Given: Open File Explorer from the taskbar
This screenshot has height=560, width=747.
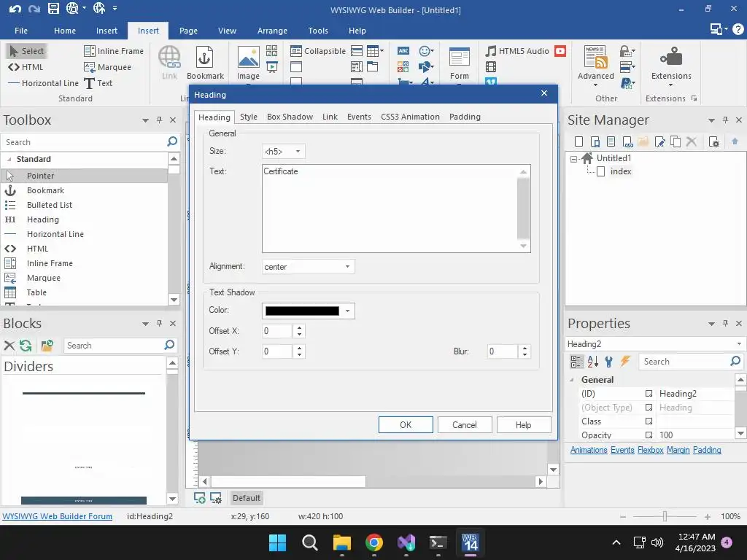Looking at the screenshot, I should [341, 542].
